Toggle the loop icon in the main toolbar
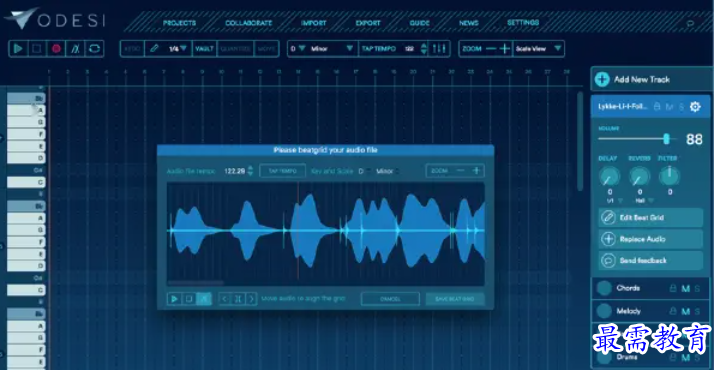This screenshot has width=717, height=370. tap(94, 48)
